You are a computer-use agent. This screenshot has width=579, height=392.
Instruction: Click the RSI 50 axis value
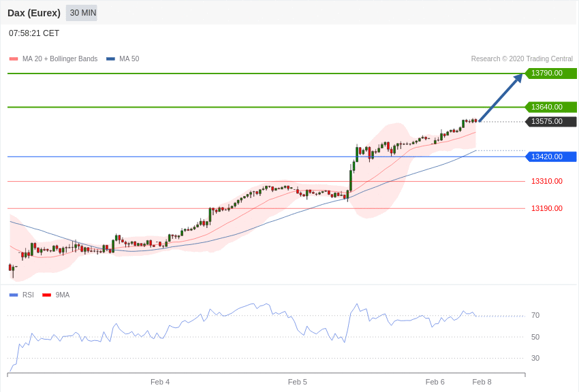click(x=535, y=337)
